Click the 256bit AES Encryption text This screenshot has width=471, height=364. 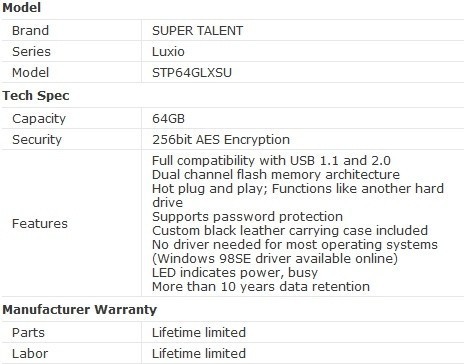pos(221,140)
